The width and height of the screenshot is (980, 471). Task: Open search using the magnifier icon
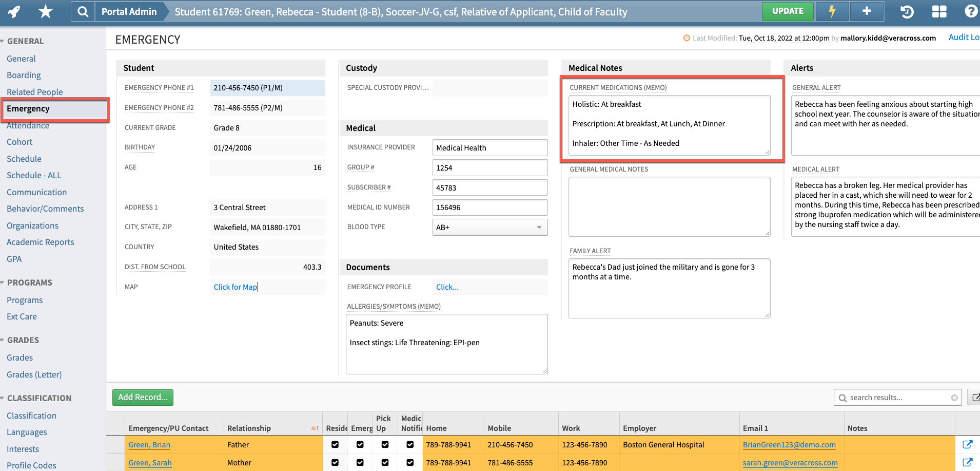82,11
